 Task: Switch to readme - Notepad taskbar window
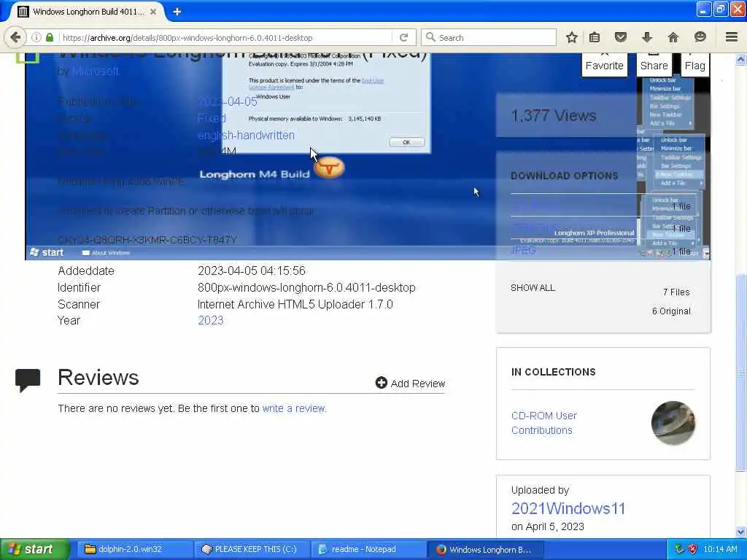click(x=368, y=549)
